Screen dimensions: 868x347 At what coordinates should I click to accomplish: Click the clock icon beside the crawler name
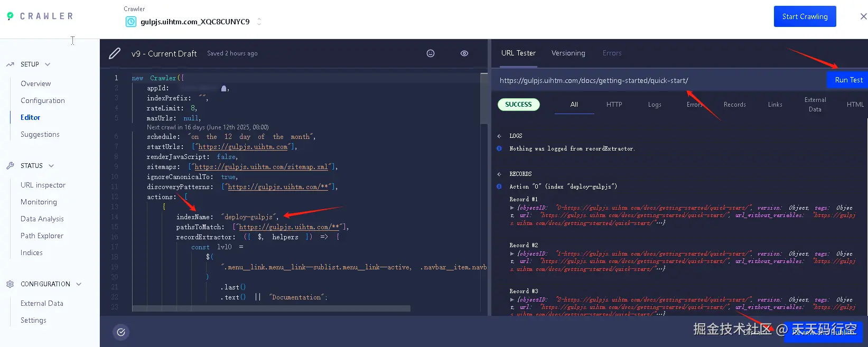point(131,22)
